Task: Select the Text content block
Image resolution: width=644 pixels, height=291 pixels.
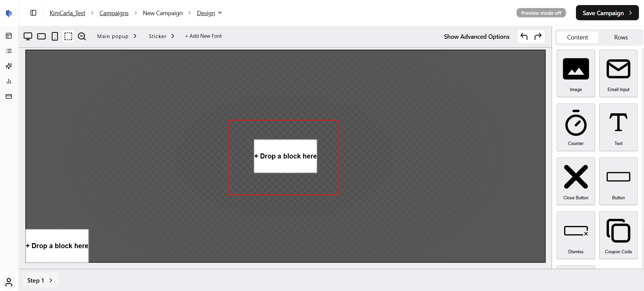Action: point(618,127)
